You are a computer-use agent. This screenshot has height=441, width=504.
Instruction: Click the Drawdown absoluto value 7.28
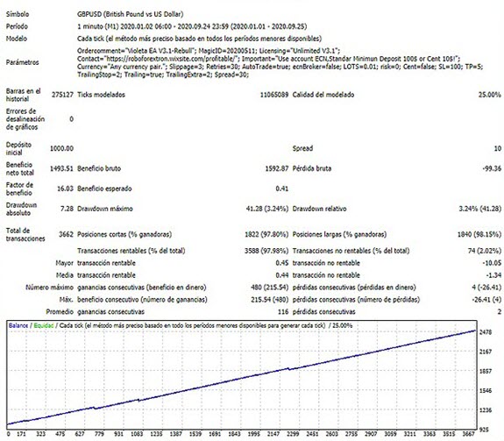(x=67, y=209)
